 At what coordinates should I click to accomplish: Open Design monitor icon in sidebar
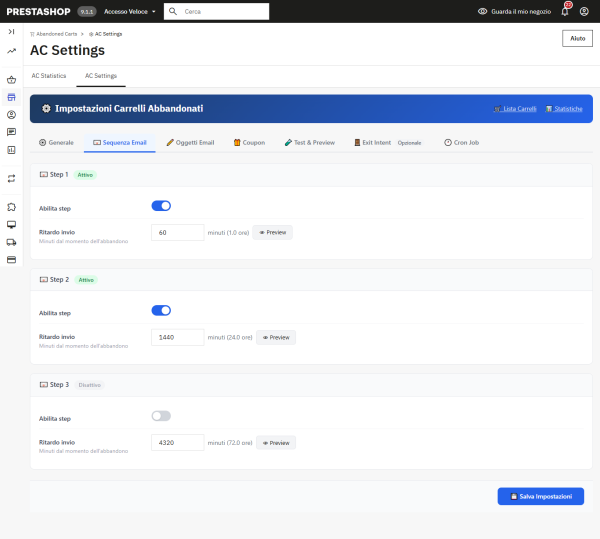pos(11,225)
